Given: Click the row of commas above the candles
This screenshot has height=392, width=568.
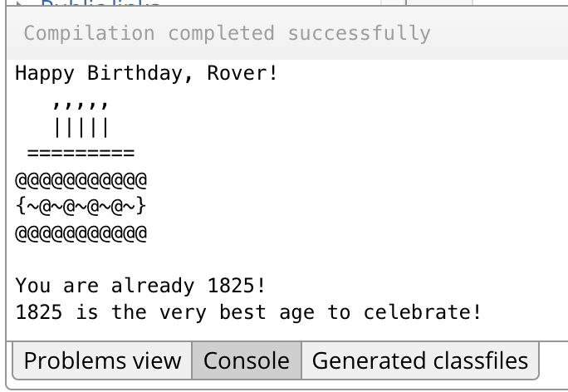Looking at the screenshot, I should pyautogui.click(x=81, y=104).
